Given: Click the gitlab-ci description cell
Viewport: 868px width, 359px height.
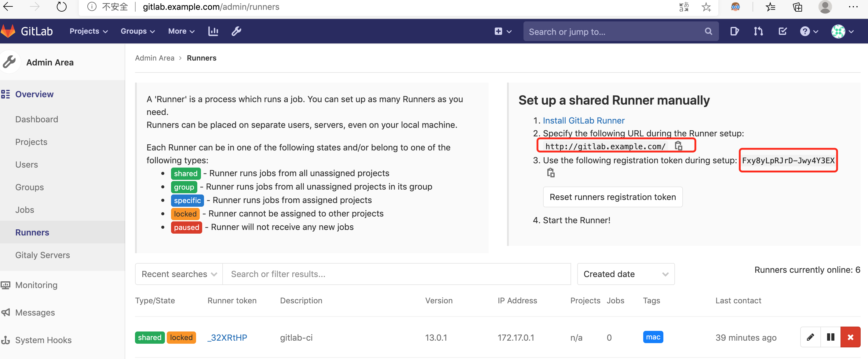Looking at the screenshot, I should point(296,337).
